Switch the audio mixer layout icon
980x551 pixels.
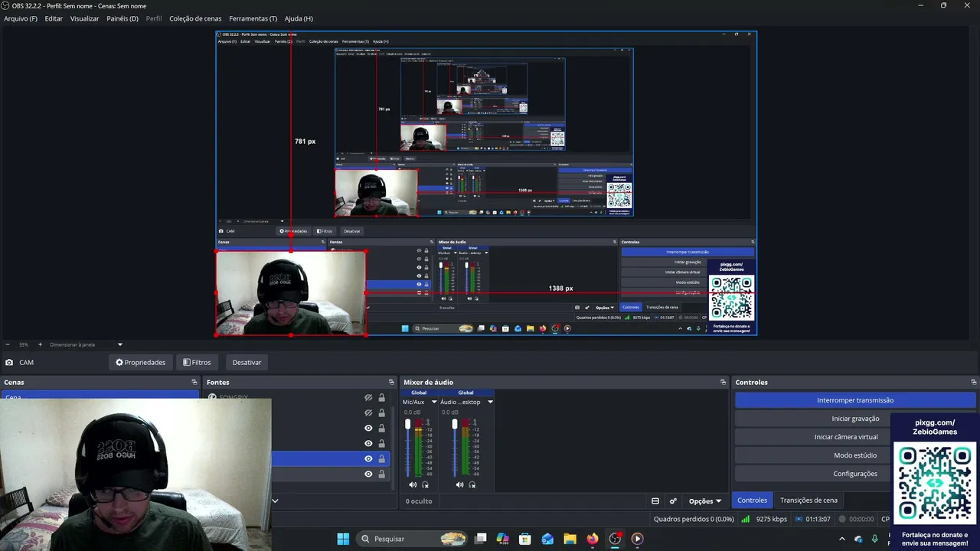pos(655,501)
